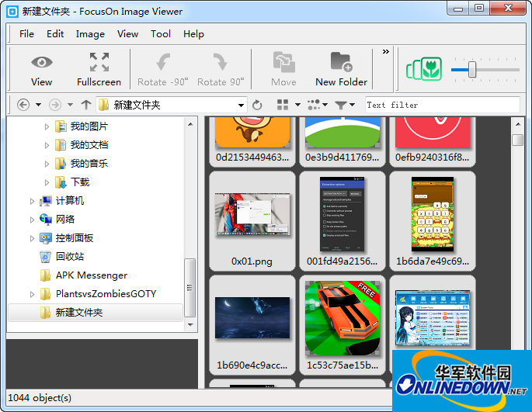Open the Tool menu
Screen dimensions: 532x412
coord(161,34)
